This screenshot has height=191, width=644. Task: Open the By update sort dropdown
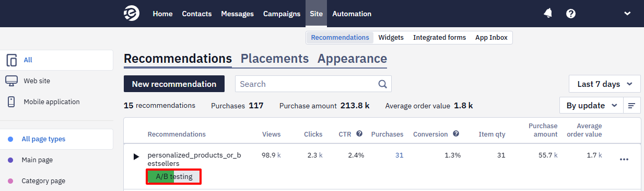(x=591, y=105)
